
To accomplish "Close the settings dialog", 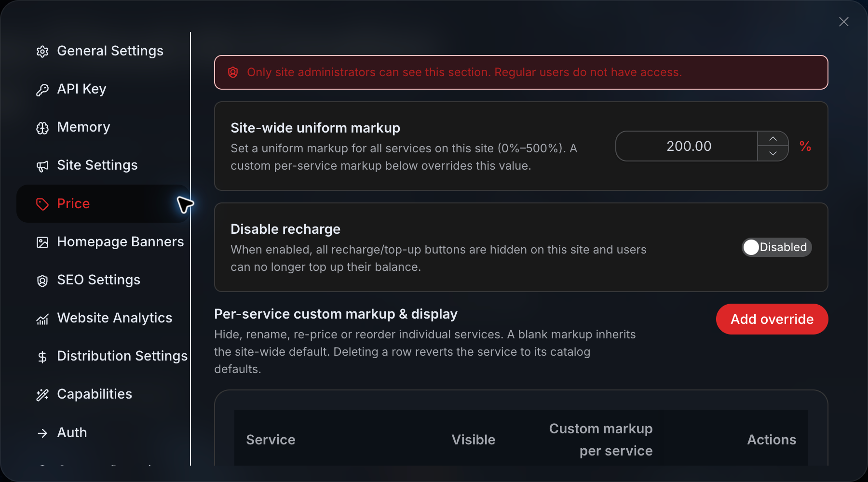I will [x=843, y=22].
